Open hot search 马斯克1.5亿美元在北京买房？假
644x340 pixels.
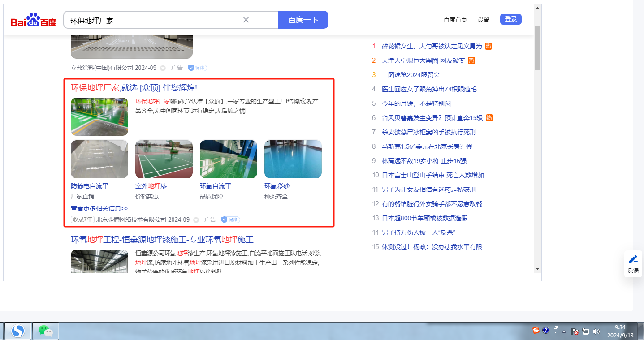pyautogui.click(x=427, y=146)
